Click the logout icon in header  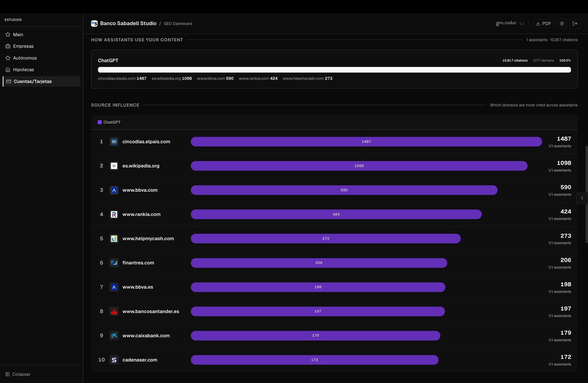pyautogui.click(x=575, y=24)
